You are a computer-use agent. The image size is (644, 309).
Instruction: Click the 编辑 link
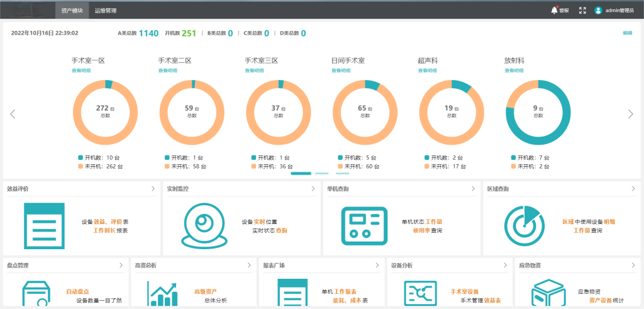[627, 33]
